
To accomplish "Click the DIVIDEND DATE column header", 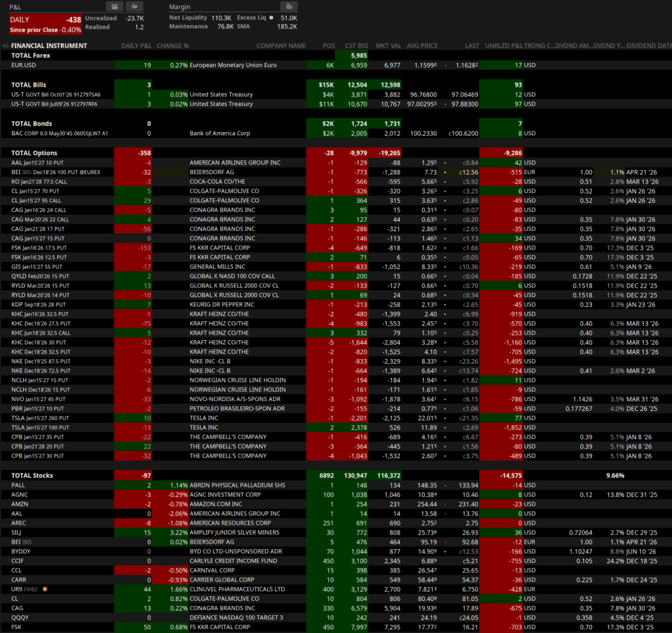I will (x=648, y=46).
